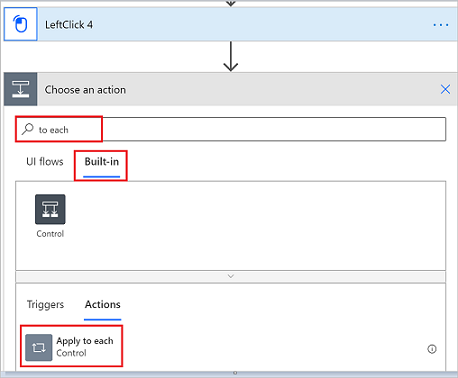Switch to the UI flows tab
Viewport: 458px width, 378px height.
tap(45, 162)
